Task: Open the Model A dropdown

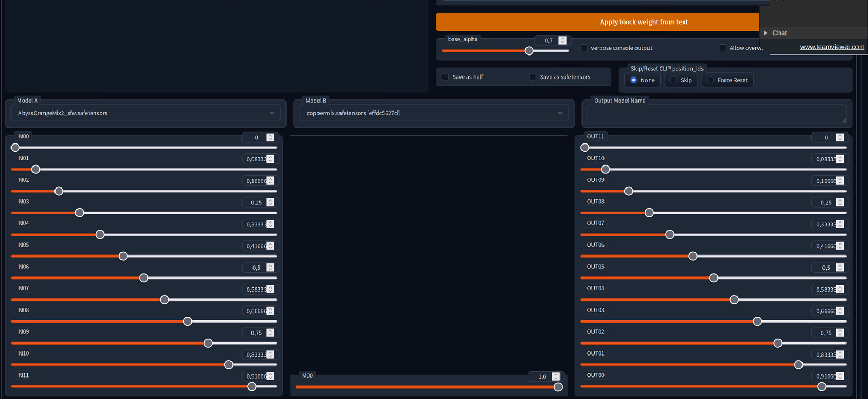Action: tap(145, 113)
